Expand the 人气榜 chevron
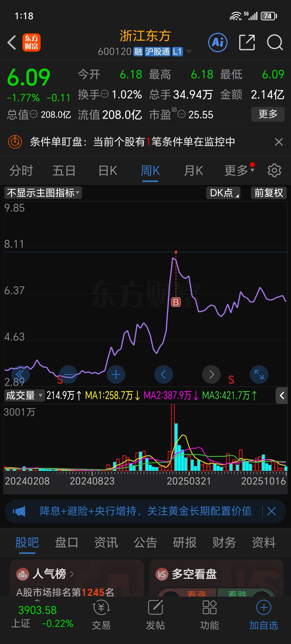 [x=72, y=574]
